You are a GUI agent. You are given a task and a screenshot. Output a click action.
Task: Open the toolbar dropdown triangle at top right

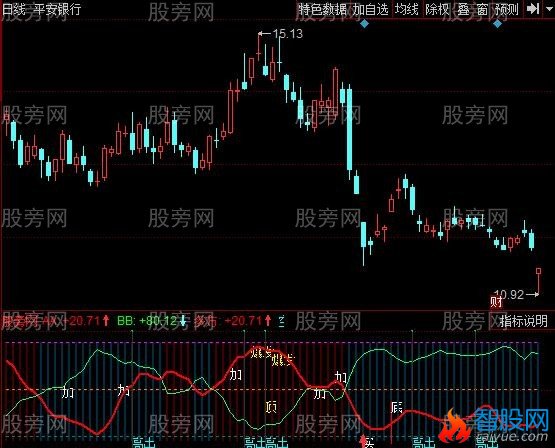tap(549, 9)
